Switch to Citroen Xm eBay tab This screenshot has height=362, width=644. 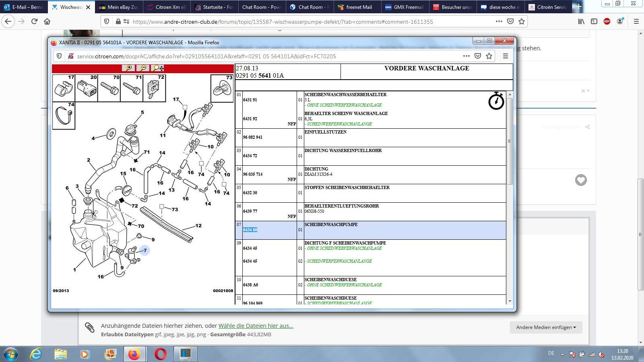coord(166,7)
